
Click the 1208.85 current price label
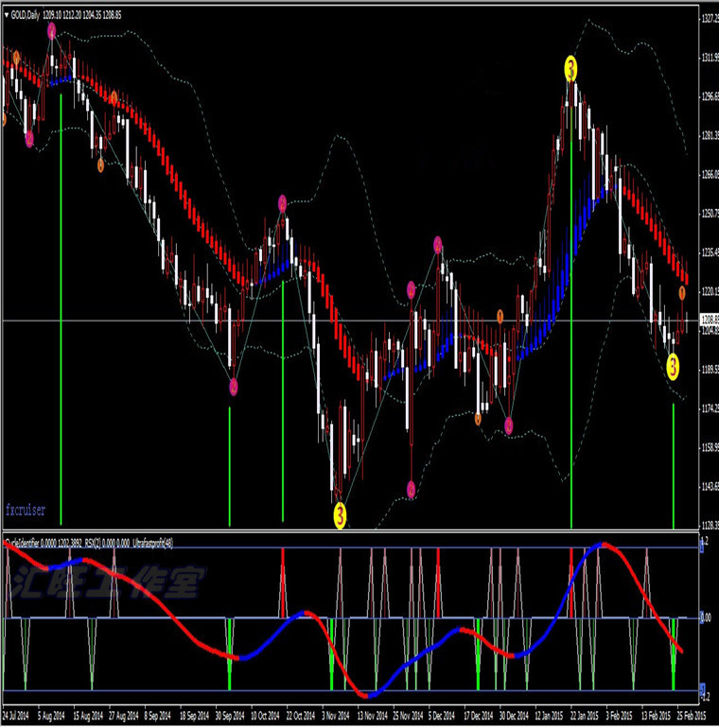[x=708, y=321]
